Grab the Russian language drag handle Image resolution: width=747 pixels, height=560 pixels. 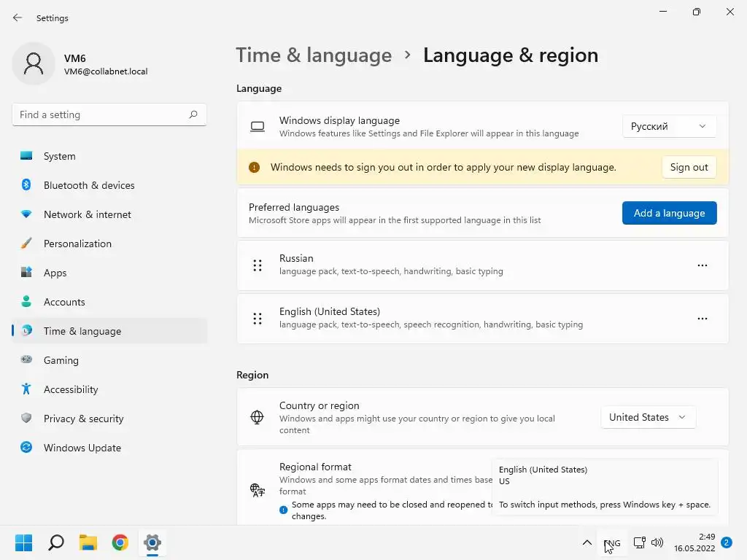click(258, 265)
